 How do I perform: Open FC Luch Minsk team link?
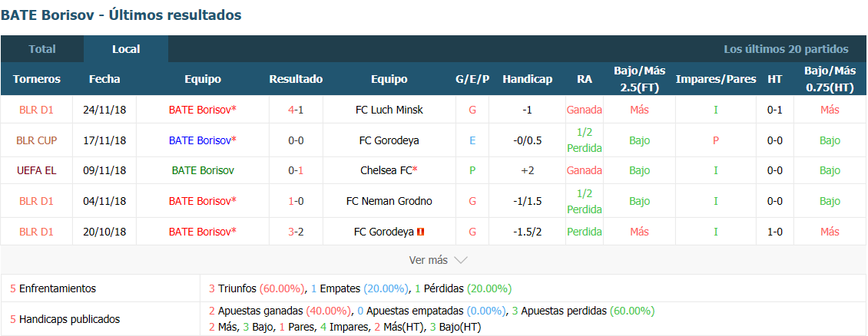coord(389,110)
